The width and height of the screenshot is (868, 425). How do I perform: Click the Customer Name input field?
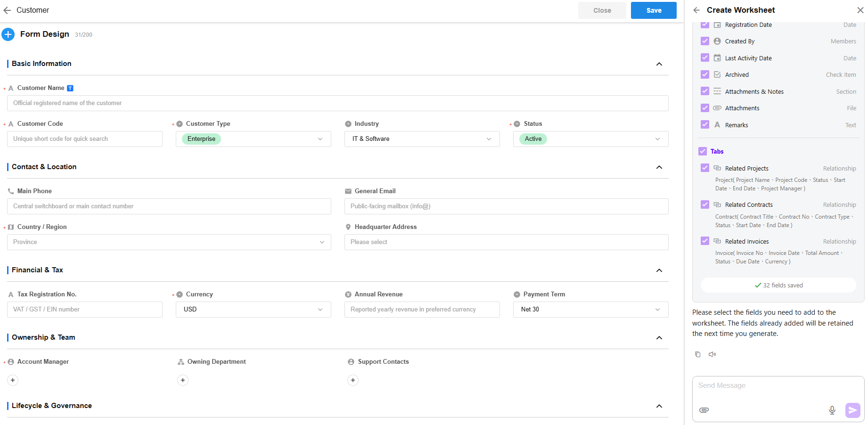(337, 103)
